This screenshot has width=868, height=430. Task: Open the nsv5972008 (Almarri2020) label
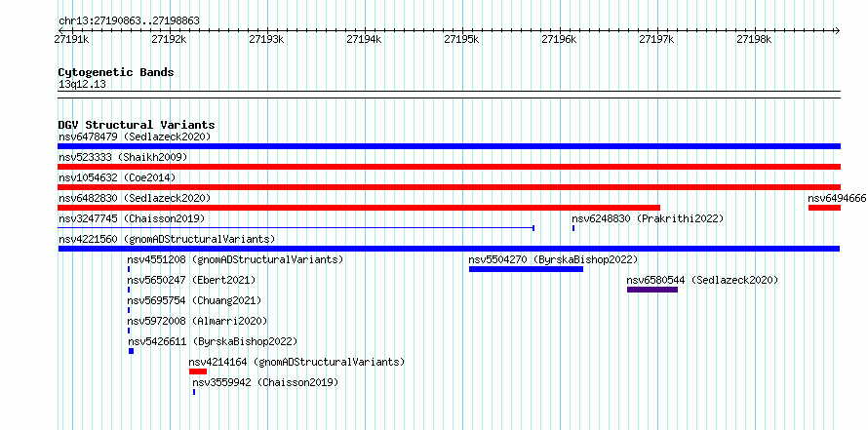tap(197, 321)
